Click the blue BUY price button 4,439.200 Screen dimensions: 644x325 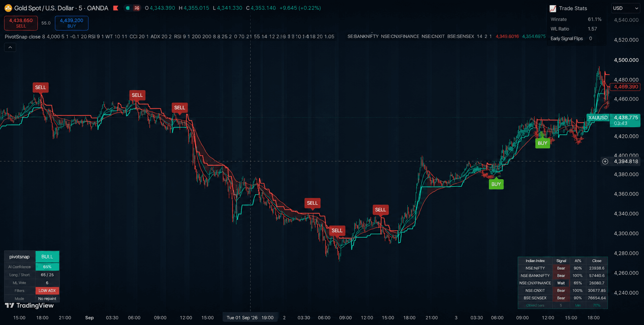tap(72, 23)
